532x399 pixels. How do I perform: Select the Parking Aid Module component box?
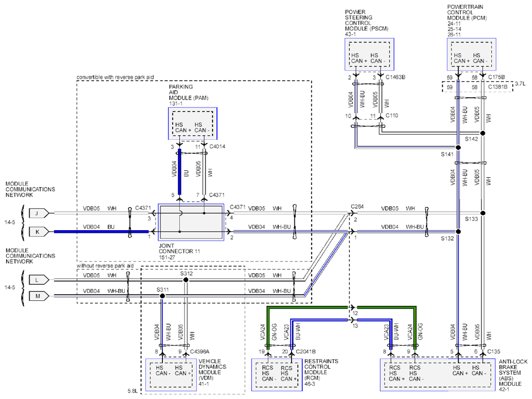[193, 124]
